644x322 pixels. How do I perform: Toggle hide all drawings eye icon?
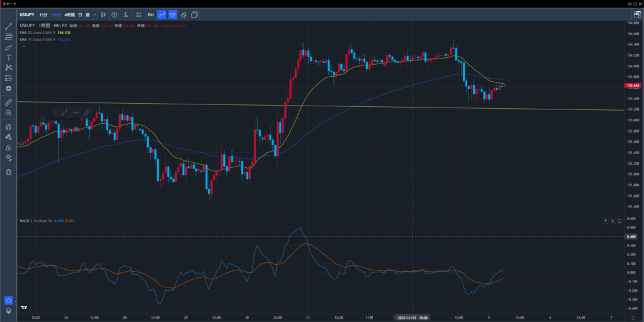(x=9, y=157)
